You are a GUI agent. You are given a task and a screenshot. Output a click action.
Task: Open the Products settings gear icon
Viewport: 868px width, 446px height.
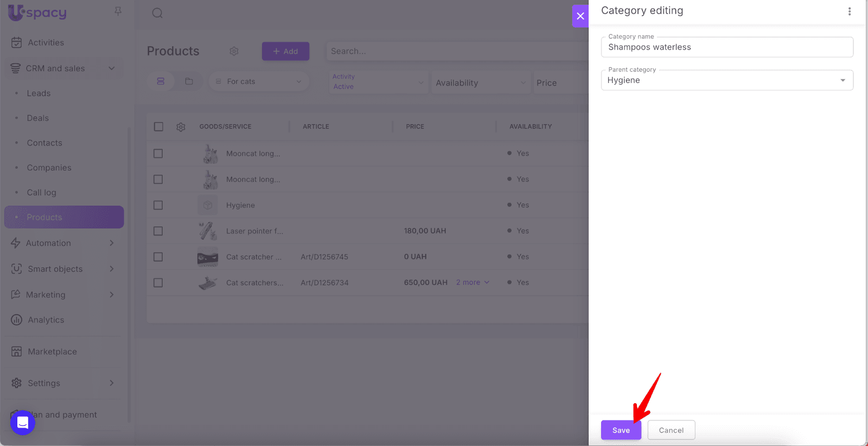[234, 51]
